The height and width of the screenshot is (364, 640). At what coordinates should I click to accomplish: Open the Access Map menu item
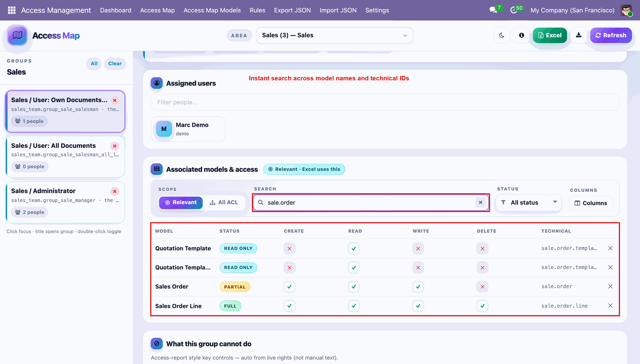(157, 10)
